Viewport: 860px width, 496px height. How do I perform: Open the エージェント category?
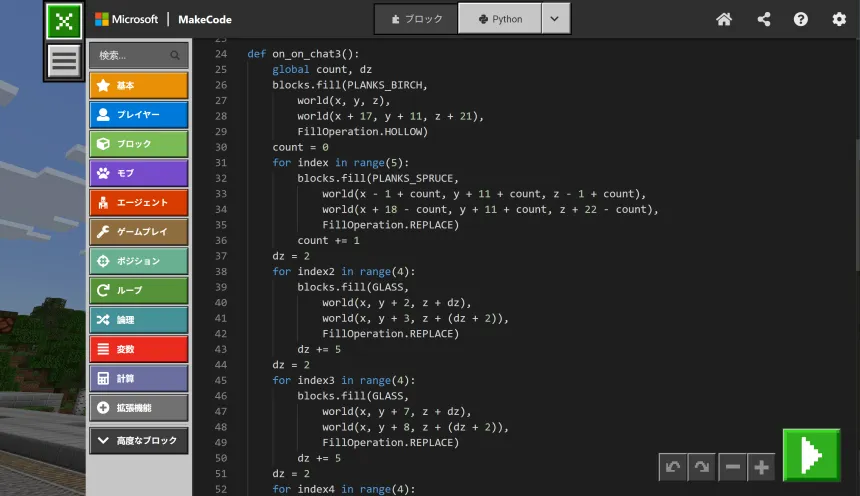click(x=139, y=202)
